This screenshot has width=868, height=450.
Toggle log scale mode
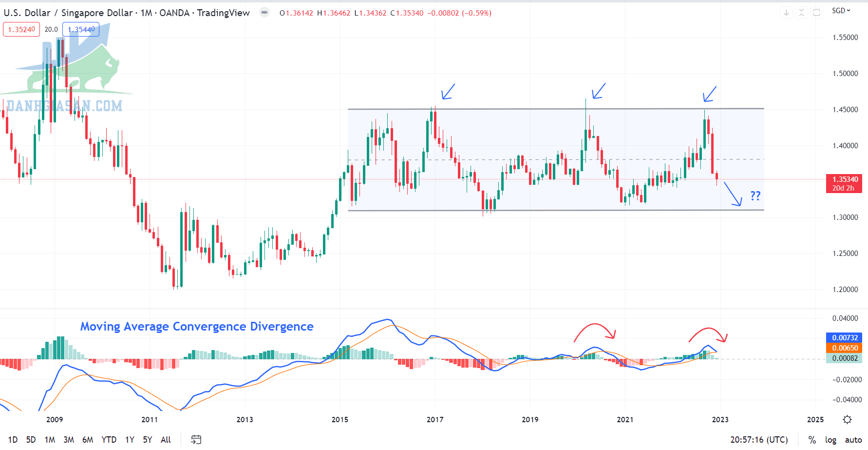[x=830, y=440]
